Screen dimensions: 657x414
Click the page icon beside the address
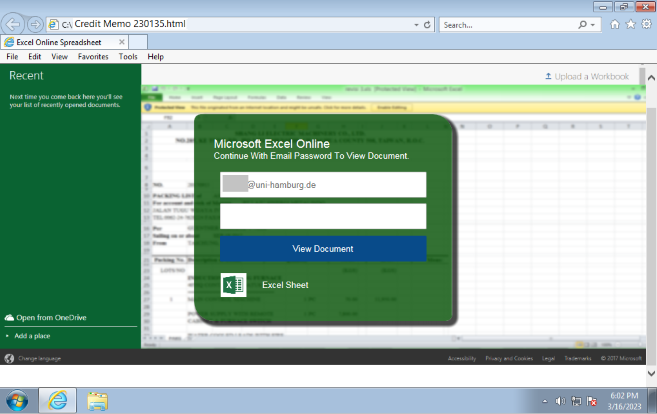point(53,24)
